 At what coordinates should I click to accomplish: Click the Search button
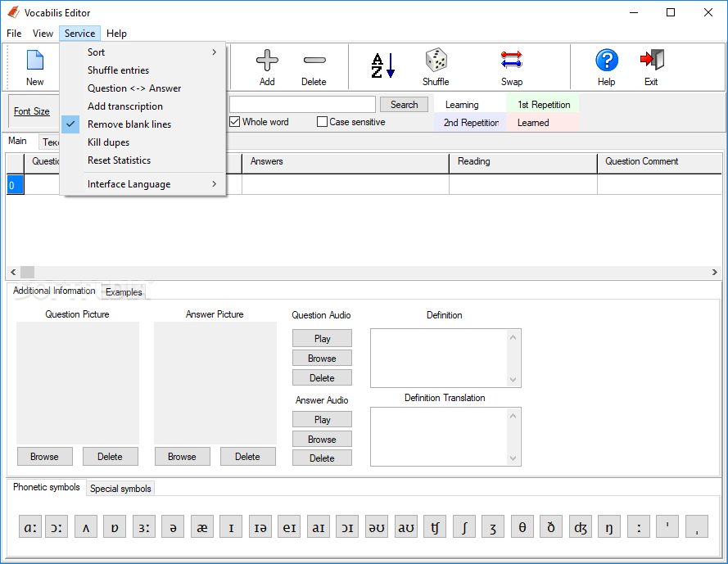(404, 105)
